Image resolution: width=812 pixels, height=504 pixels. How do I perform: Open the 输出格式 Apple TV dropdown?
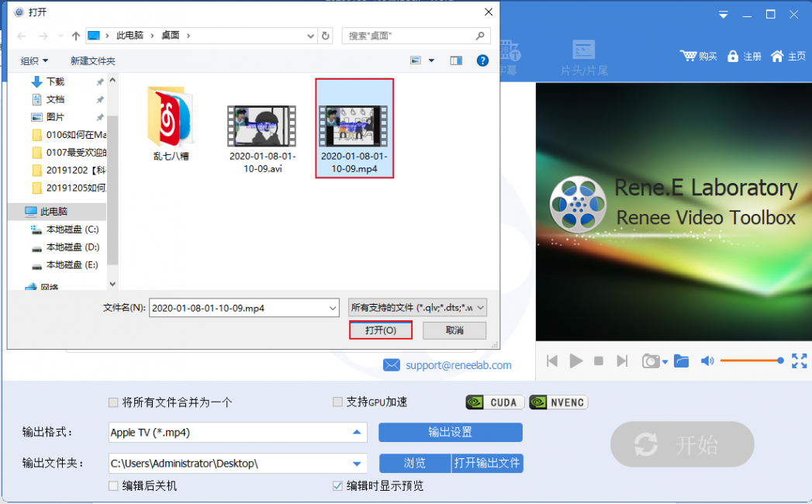click(357, 432)
